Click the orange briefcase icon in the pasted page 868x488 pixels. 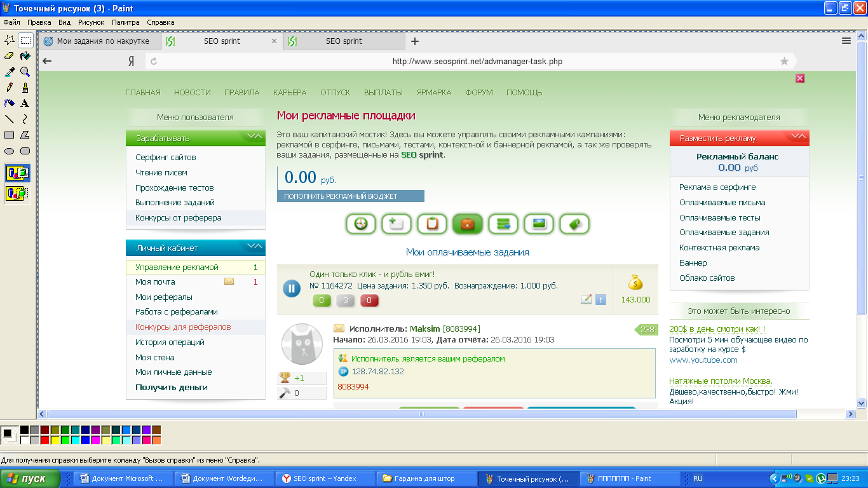[468, 224]
